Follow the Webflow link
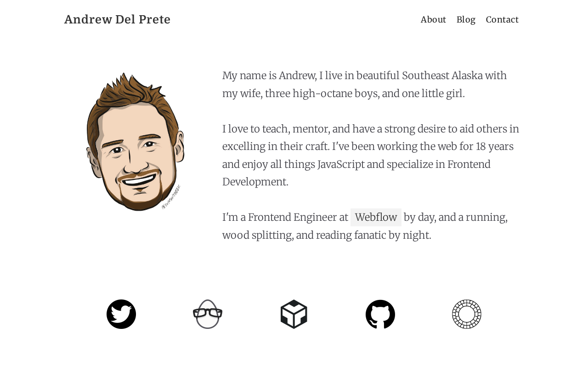Viewport: 588px width, 368px height. (x=376, y=217)
